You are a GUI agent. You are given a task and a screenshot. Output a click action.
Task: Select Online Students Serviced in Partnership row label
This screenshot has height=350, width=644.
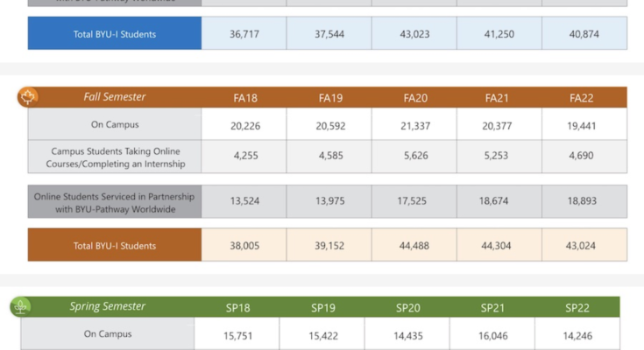pos(115,201)
